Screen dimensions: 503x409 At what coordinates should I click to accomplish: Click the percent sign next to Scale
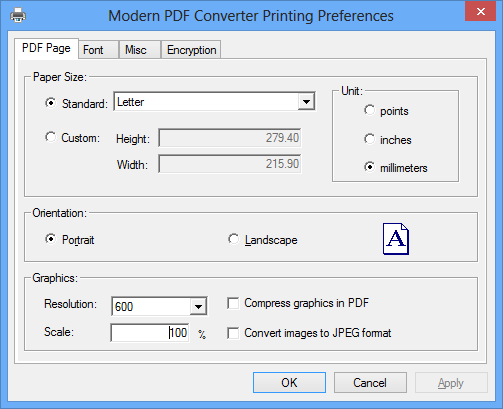point(202,334)
